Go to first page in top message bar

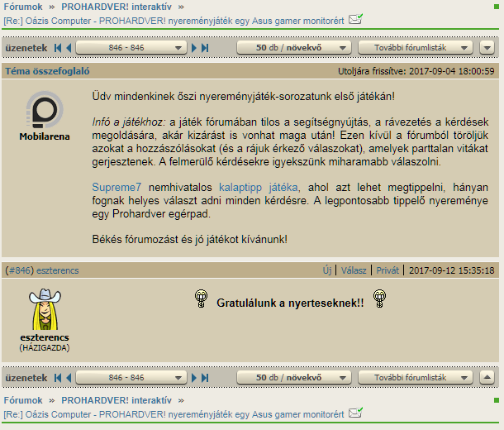[x=58, y=48]
